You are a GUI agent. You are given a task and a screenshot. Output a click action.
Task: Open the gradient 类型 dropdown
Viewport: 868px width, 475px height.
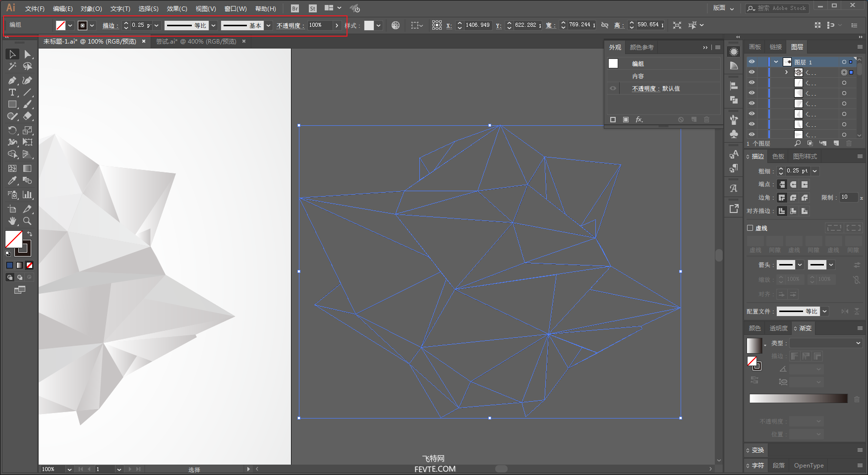pyautogui.click(x=826, y=343)
